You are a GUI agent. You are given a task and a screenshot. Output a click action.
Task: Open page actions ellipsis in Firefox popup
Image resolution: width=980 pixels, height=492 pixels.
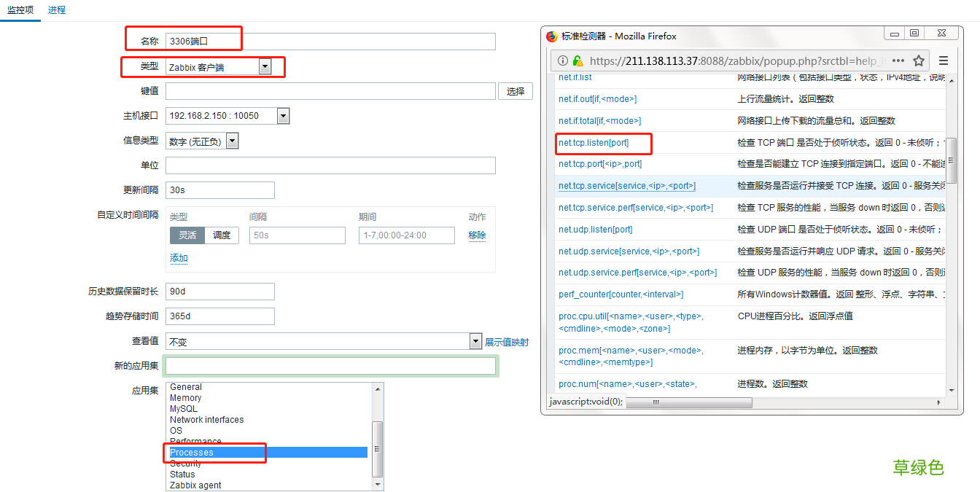click(x=898, y=60)
